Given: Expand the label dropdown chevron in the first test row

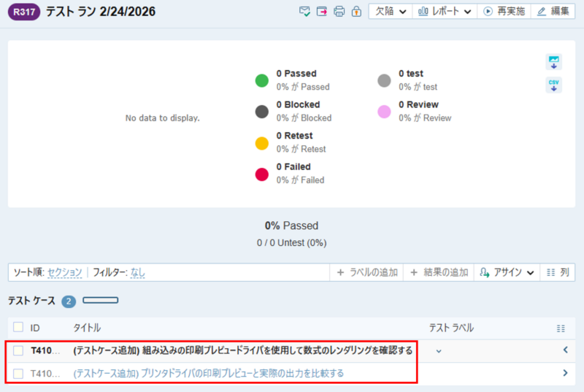Looking at the screenshot, I should point(439,351).
